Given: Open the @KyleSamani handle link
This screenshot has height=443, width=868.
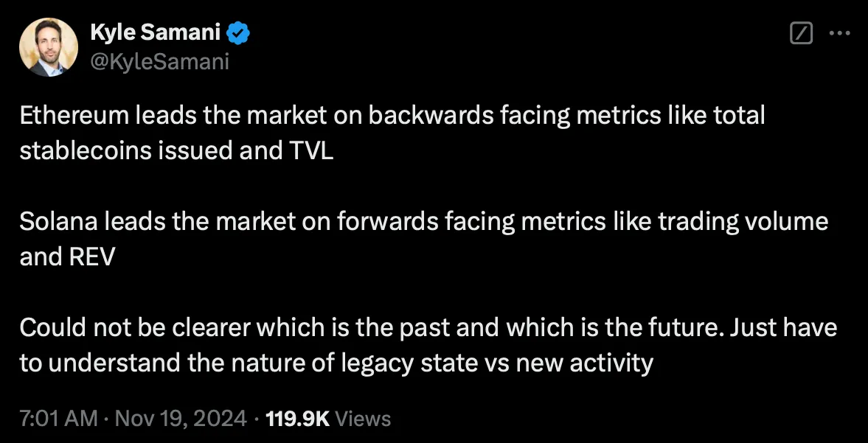Looking at the screenshot, I should pos(159,62).
